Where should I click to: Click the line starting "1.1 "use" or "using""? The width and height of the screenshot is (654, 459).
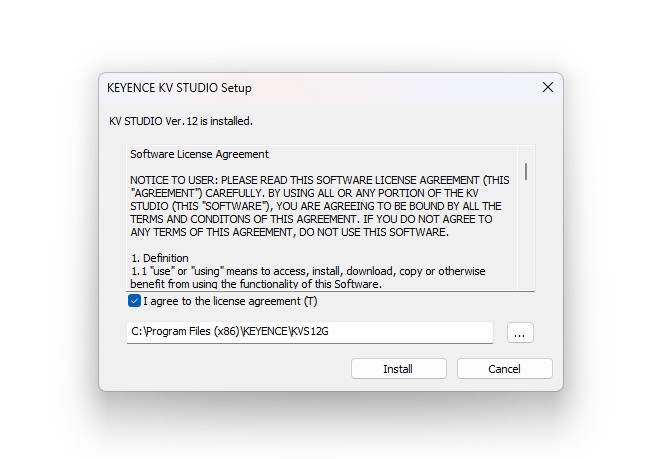[308, 271]
